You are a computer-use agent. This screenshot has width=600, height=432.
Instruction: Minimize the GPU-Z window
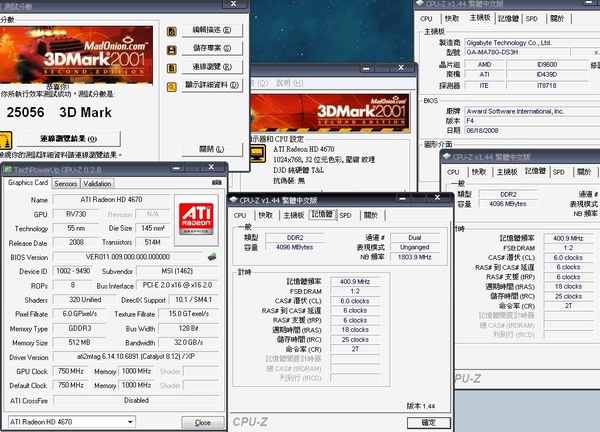click(176, 167)
